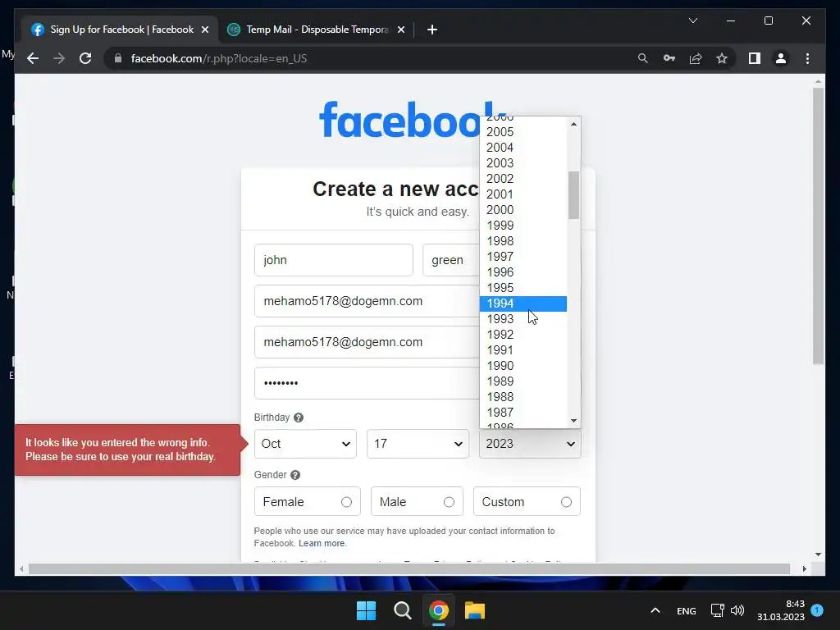Show Gender help question mark

pos(295,475)
